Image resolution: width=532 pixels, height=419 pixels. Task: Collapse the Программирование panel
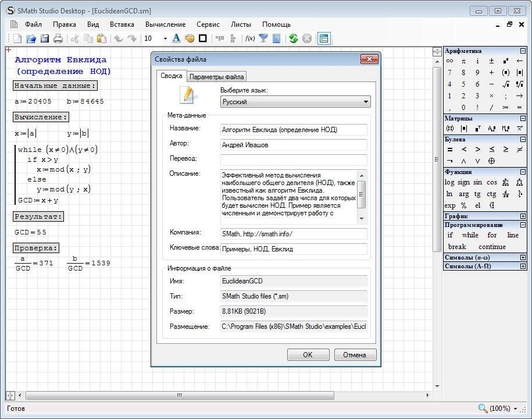coord(523,225)
